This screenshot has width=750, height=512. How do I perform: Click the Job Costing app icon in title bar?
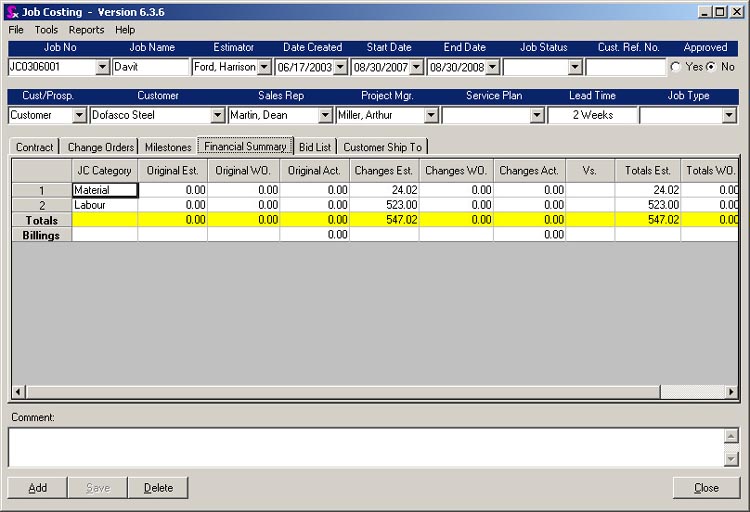[x=11, y=11]
